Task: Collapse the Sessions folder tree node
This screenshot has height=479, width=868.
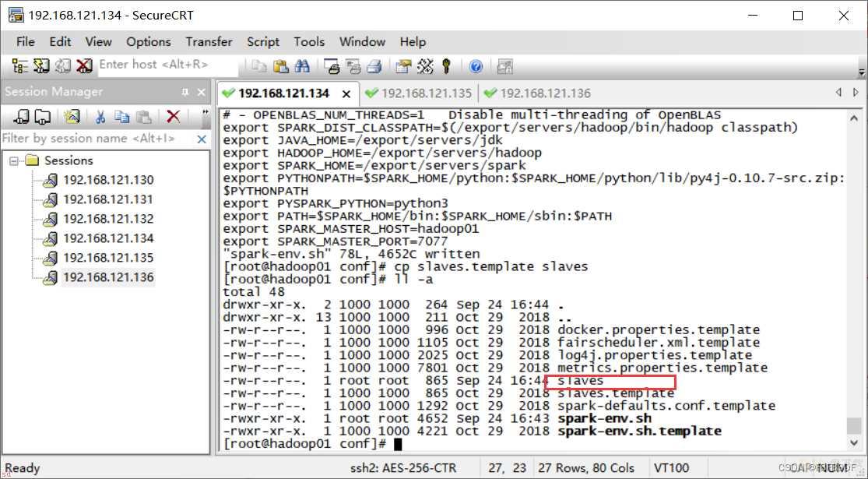Action: click(x=13, y=161)
